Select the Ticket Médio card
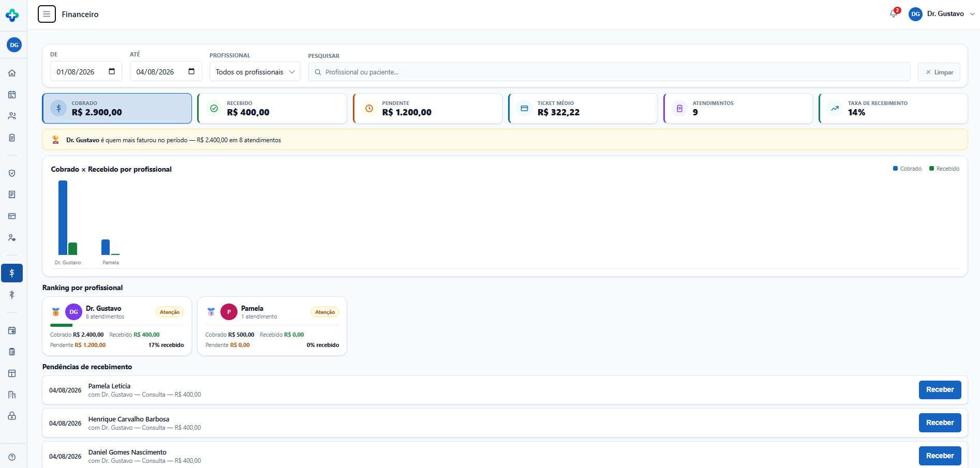980x468 pixels. tap(583, 109)
